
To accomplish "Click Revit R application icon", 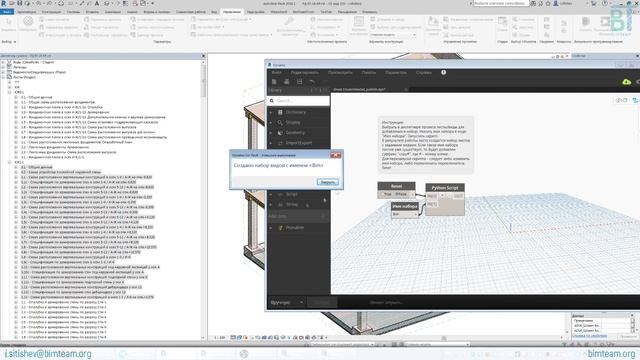I will [4, 3].
